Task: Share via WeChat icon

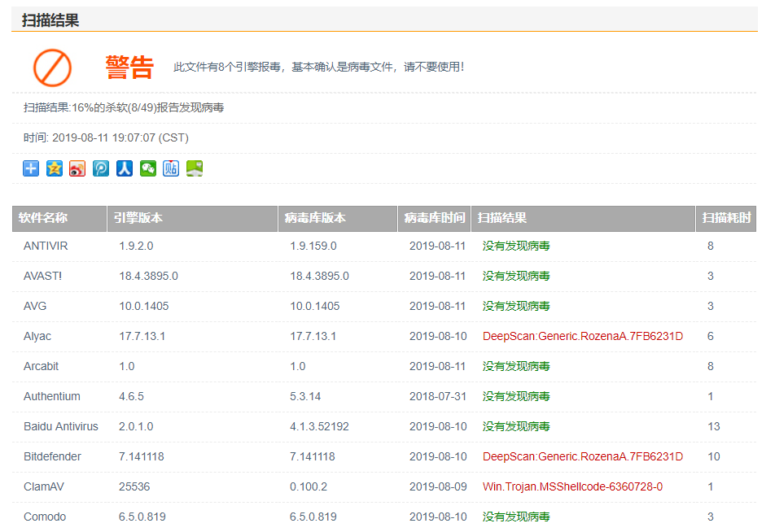Action: pyautogui.click(x=148, y=168)
